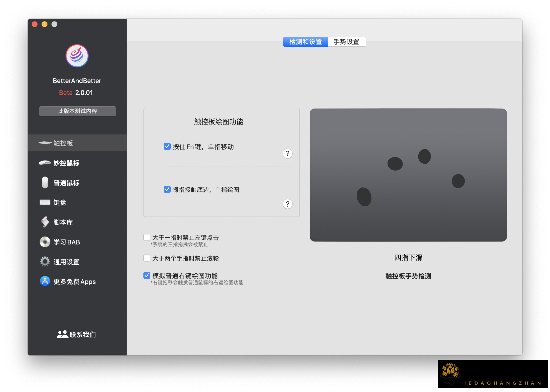Viewport: 550px width, 392px height.
Task: Open 通用设置 in the sidebar
Action: [77, 261]
